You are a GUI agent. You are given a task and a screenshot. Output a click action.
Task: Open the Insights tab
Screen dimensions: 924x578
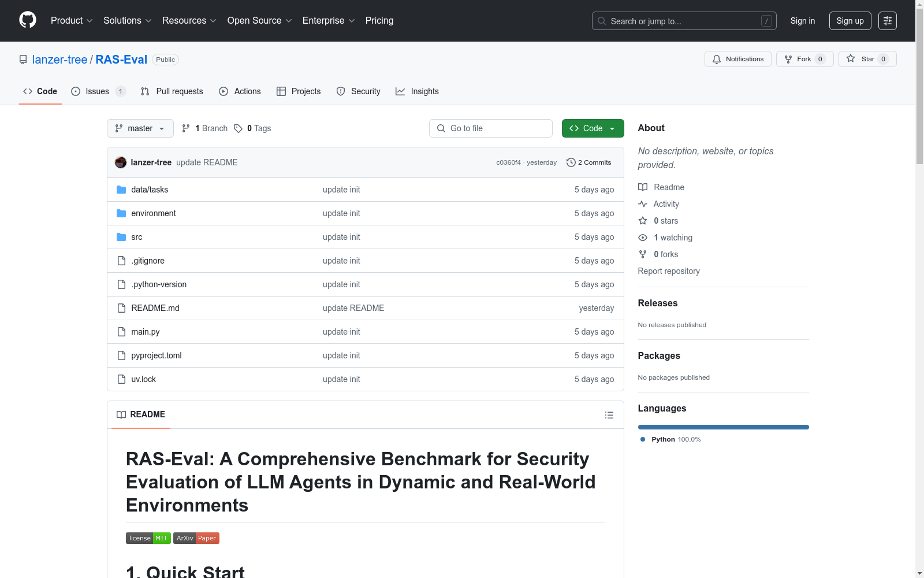click(x=417, y=91)
